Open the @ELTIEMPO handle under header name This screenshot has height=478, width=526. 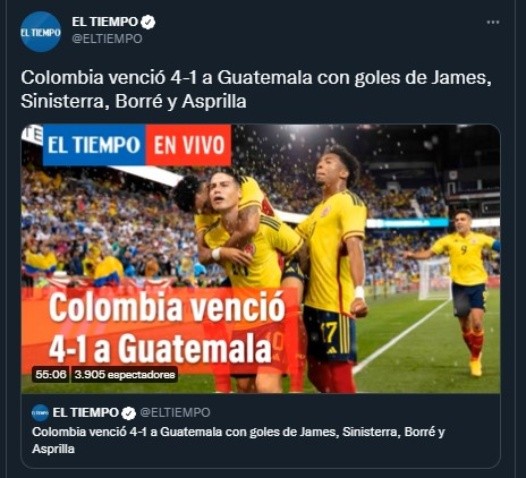coord(107,39)
